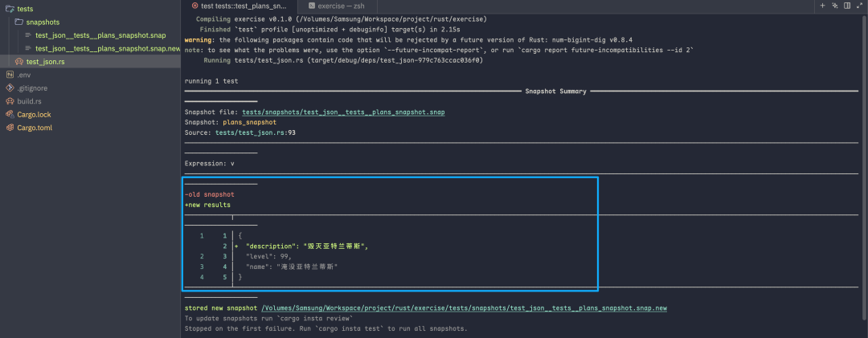Click the warning line about num-bigint-dig
This screenshot has width=868, height=338.
point(408,40)
